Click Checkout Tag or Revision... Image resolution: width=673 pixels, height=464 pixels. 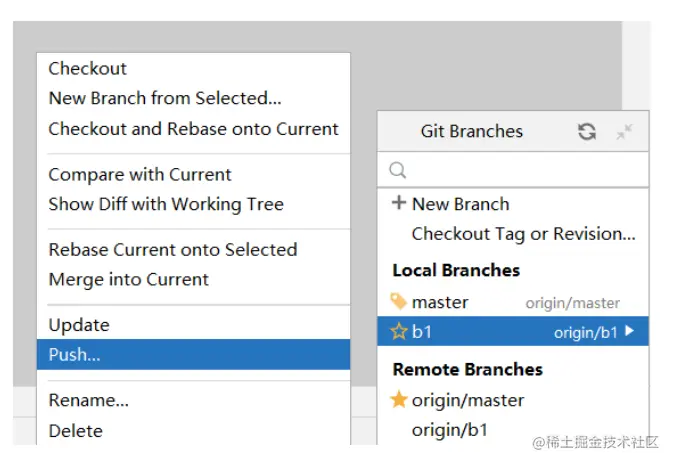tap(523, 234)
